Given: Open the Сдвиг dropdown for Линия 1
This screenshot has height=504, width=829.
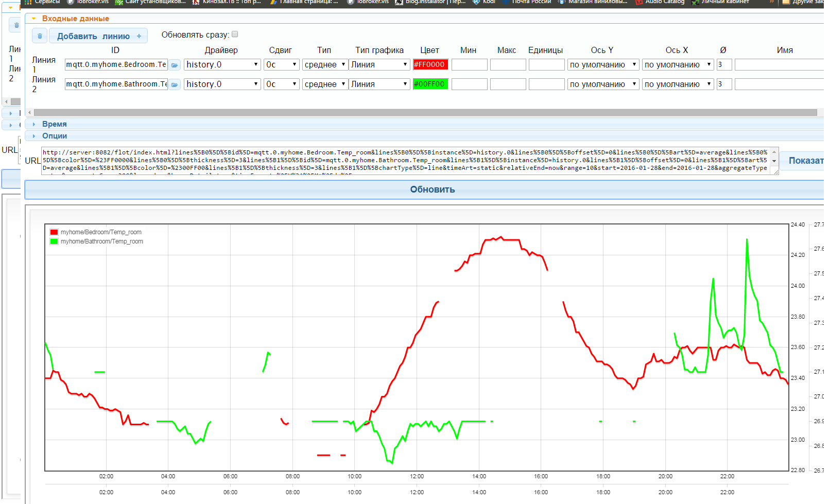Looking at the screenshot, I should [282, 65].
